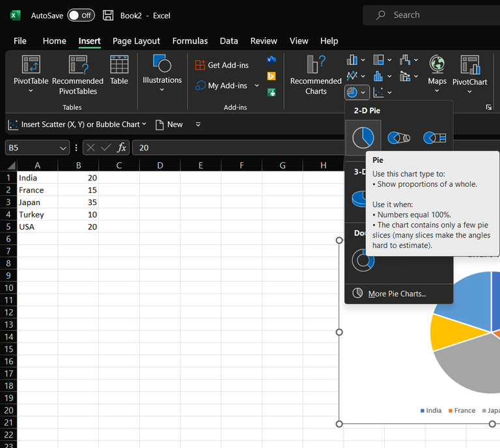This screenshot has height=448, width=500.
Task: Toggle the AutoSave switch
Action: (x=81, y=15)
